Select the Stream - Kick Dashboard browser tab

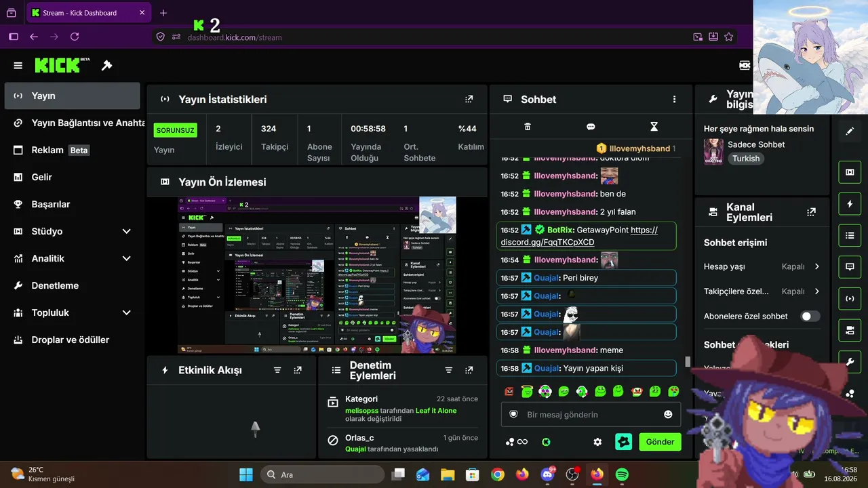(x=88, y=13)
